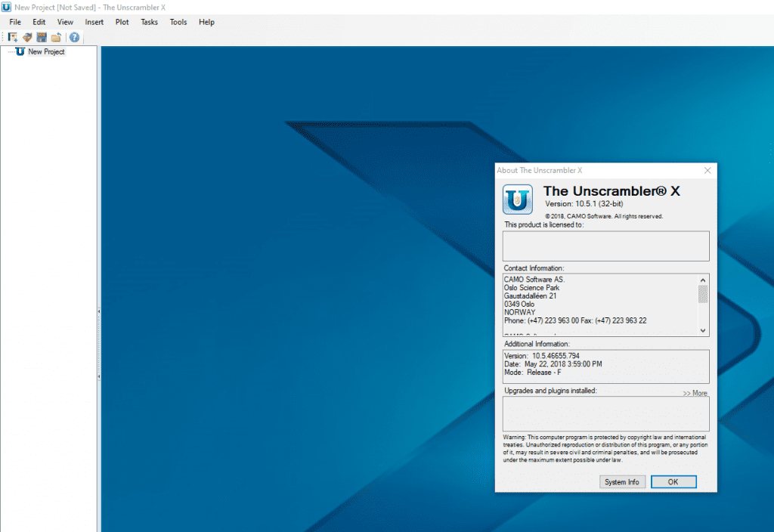Select the data table toolbar icon
The width and height of the screenshot is (774, 532).
(40, 36)
